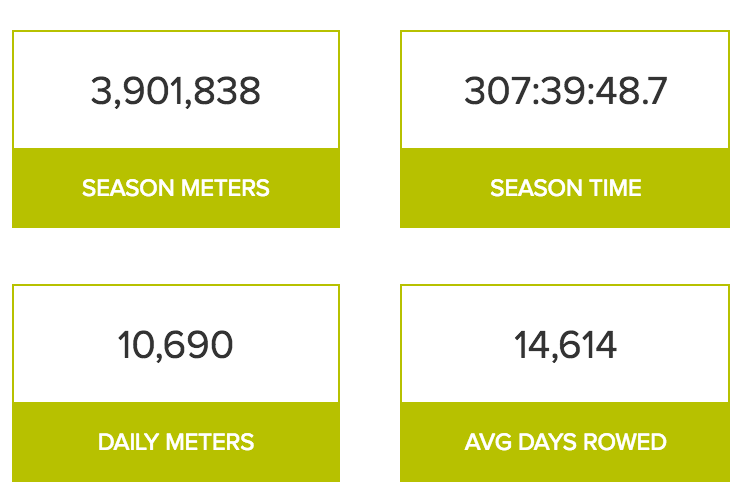Click the 3,901,838 season meters value
The width and height of the screenshot is (744, 502).
[176, 91]
